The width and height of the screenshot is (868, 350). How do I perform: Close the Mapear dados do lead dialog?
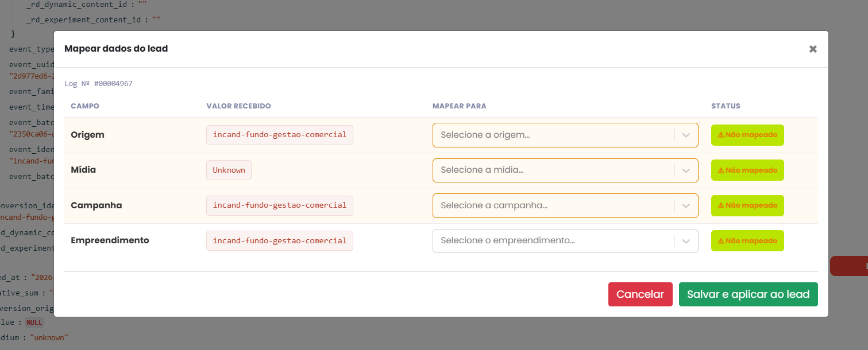click(x=813, y=49)
